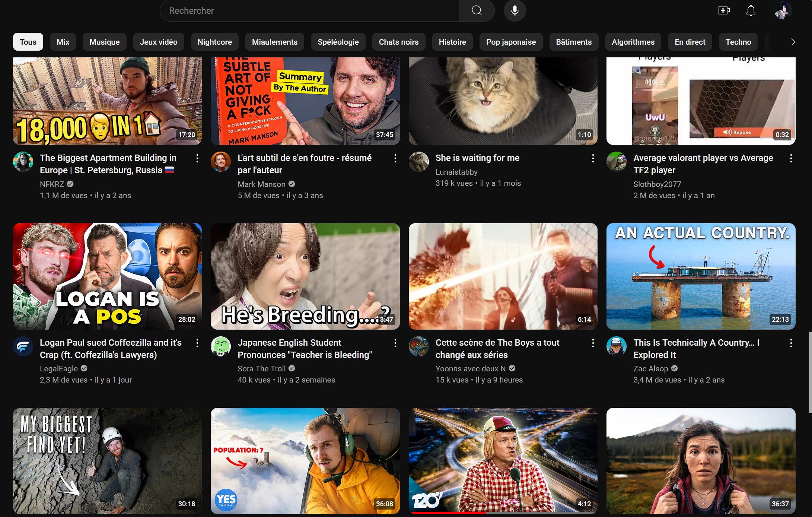Screen dimensions: 812x517
Task: Open Sora The Troll channel link
Action: 261,368
